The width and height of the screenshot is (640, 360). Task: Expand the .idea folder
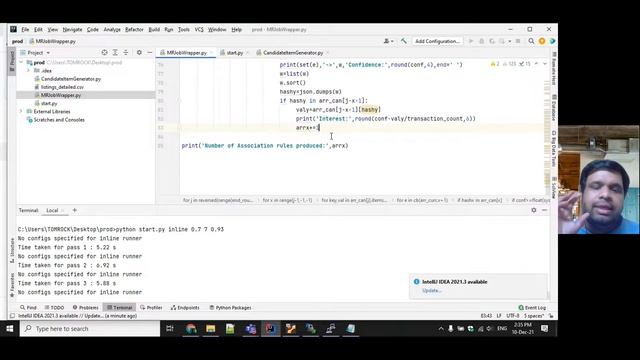(29, 71)
